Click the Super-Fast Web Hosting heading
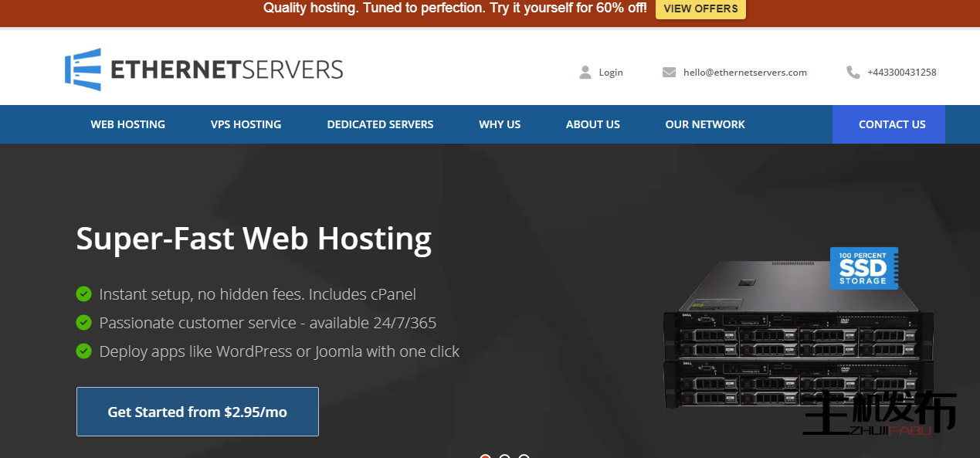980x458 pixels. [x=254, y=239]
